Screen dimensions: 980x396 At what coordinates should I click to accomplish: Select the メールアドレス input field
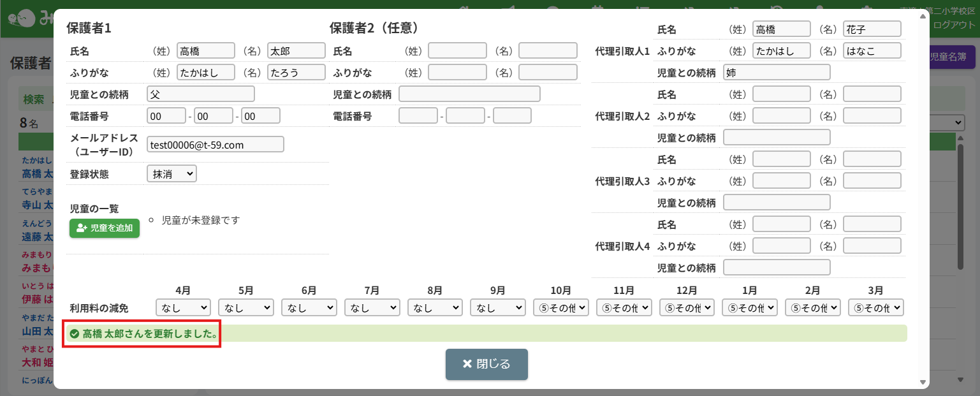[215, 145]
